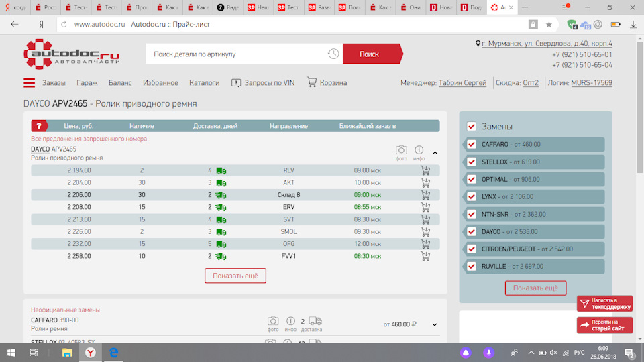Click Написать в техподдержку button
The height and width of the screenshot is (362, 644).
[604, 304]
